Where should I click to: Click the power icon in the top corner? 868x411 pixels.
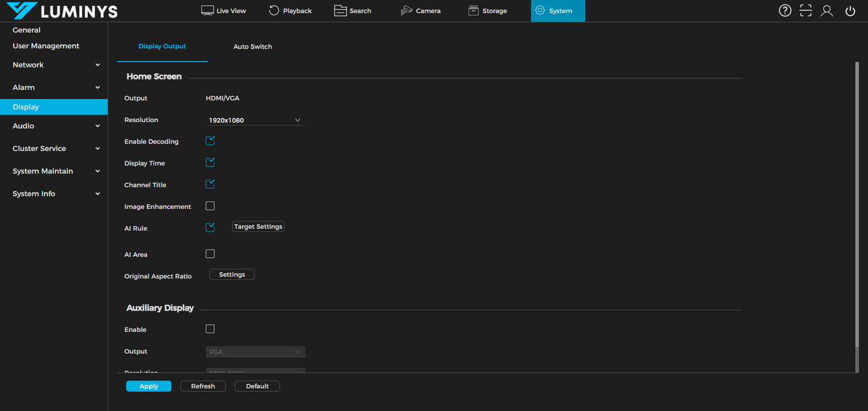pos(849,10)
